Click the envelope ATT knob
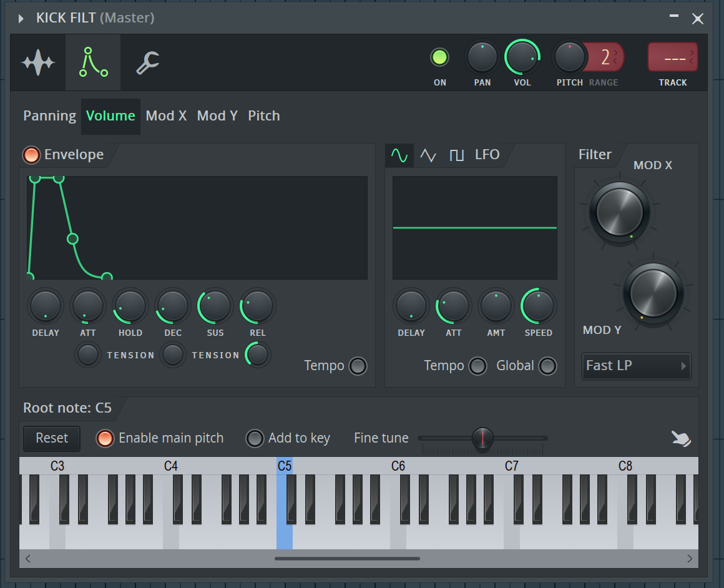The image size is (724, 588). (x=88, y=306)
